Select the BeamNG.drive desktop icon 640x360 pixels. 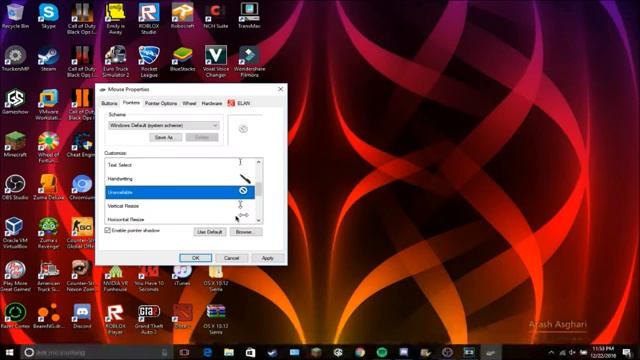49,316
